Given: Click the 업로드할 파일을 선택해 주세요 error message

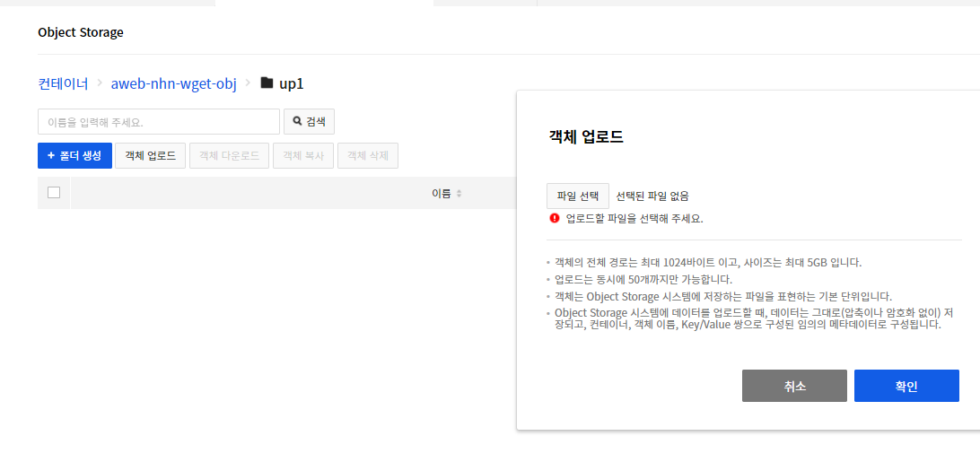Looking at the screenshot, I should click(x=634, y=219).
